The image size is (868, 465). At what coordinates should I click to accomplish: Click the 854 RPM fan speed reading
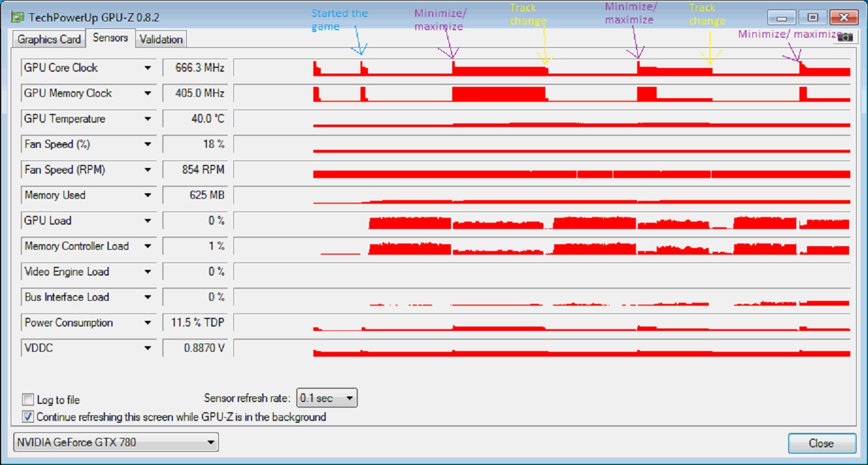(x=195, y=170)
